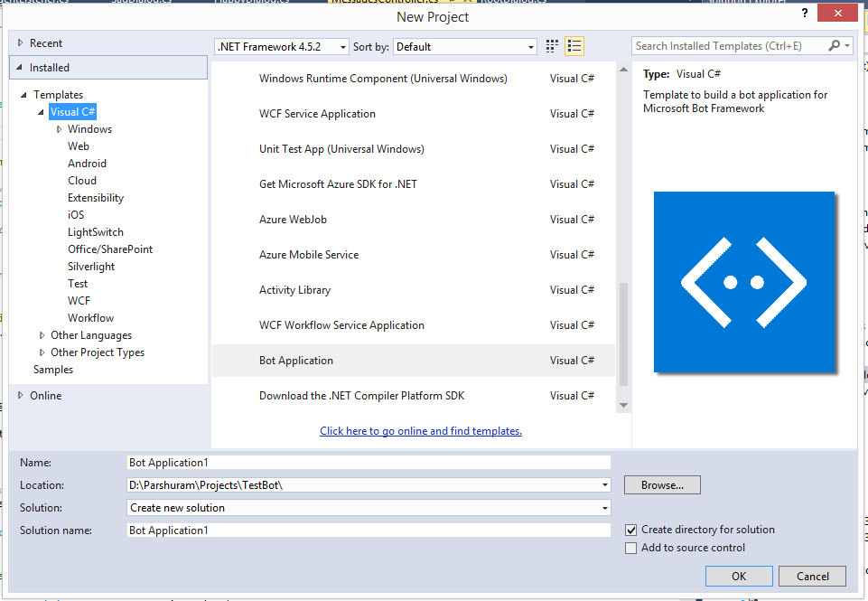Switch template list to small icons view
Image resolution: width=868 pixels, height=601 pixels.
click(552, 45)
